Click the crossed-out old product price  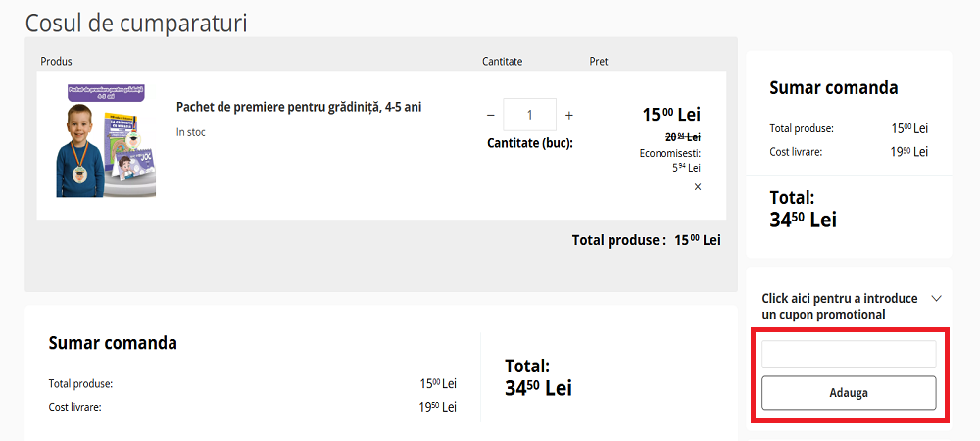pos(683,137)
